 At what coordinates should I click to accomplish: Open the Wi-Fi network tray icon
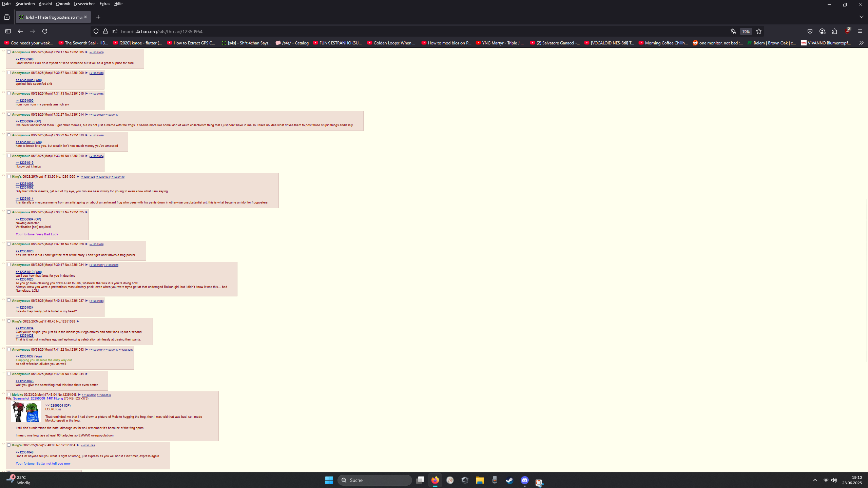[826, 480]
